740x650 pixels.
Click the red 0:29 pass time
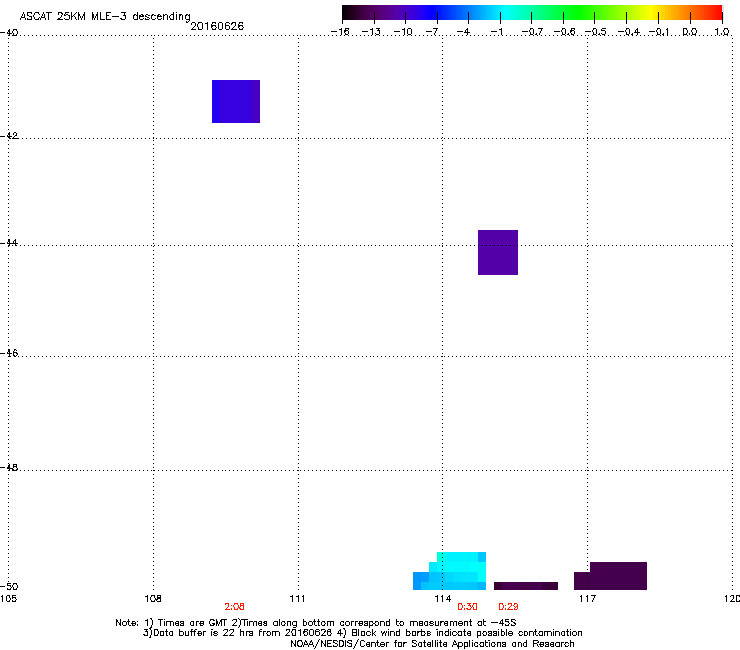click(x=508, y=607)
